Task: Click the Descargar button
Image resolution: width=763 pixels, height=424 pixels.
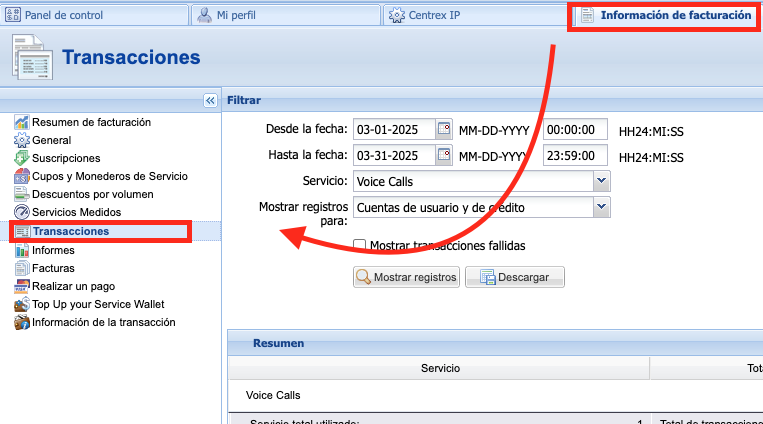Action: 515,277
